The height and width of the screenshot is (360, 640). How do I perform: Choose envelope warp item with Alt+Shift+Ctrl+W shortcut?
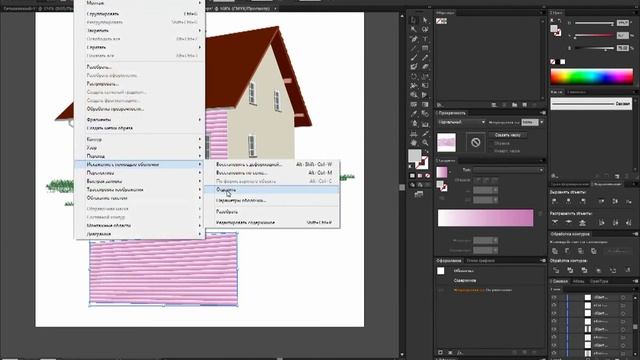click(272, 164)
